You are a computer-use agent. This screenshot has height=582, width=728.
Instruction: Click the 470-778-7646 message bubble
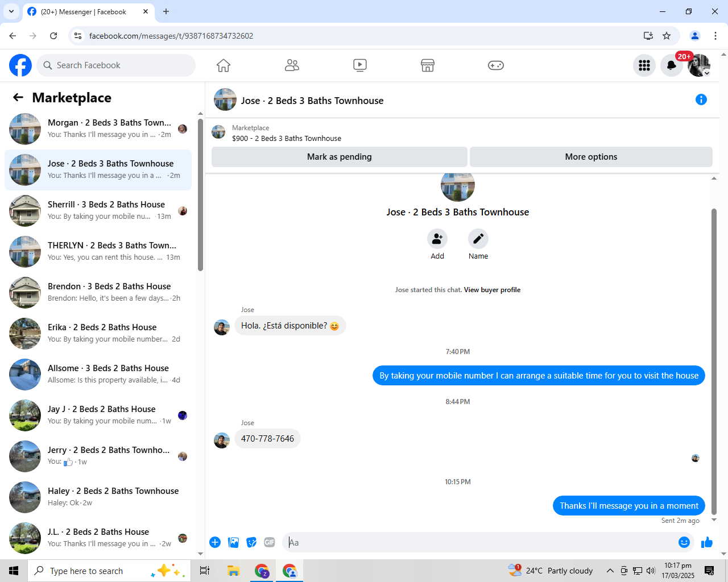pyautogui.click(x=267, y=439)
